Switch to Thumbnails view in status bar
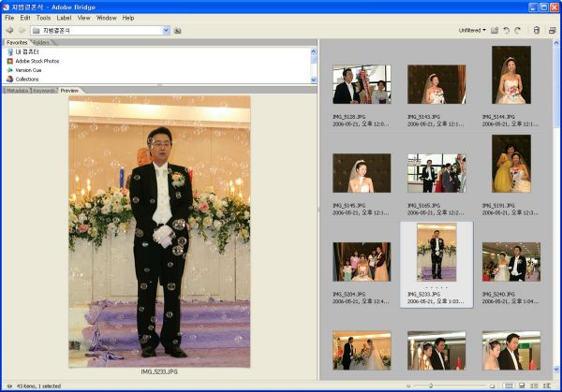 point(510,385)
